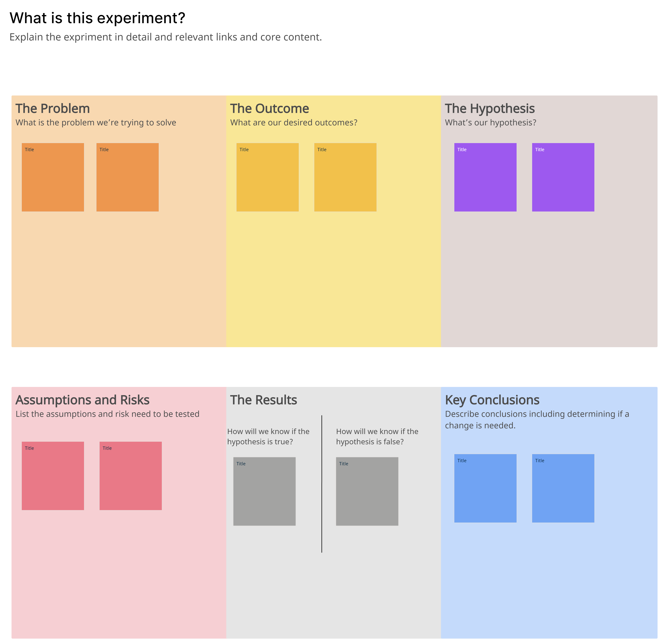Click the 'Explain the expriment in detail' description text
The height and width of the screenshot is (644, 663).
pos(166,37)
